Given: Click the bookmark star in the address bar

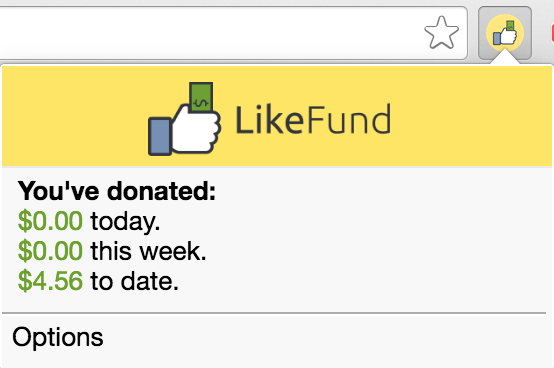Looking at the screenshot, I should tap(441, 32).
